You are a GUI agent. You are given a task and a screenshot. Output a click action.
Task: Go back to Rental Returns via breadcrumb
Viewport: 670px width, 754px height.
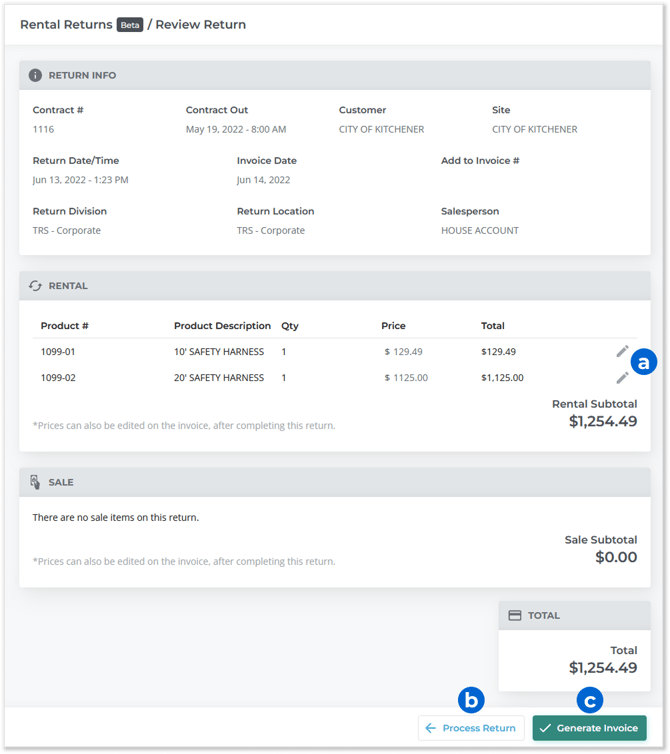coord(66,24)
